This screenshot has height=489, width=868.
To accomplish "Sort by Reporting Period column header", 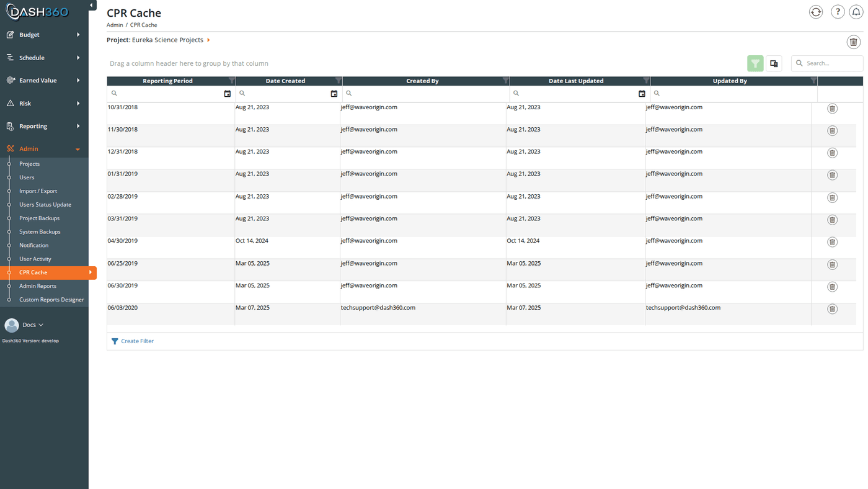I will tap(167, 81).
